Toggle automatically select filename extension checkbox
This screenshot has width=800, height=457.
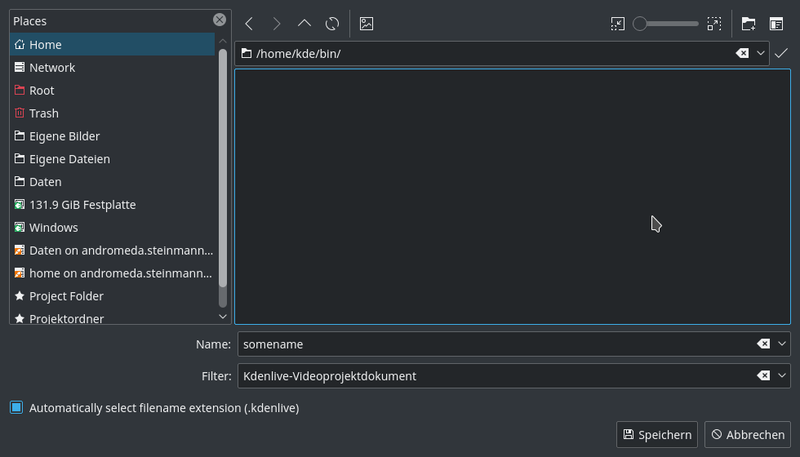click(16, 408)
